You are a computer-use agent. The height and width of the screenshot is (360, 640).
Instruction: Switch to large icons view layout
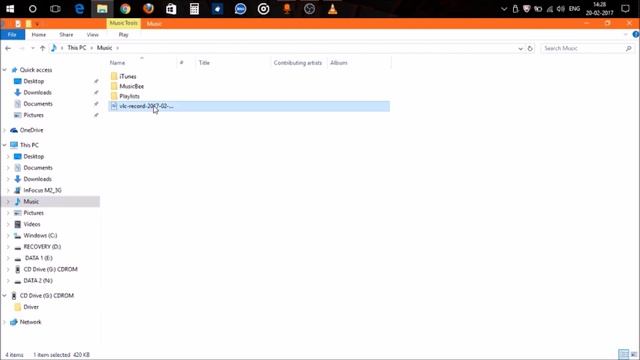click(x=634, y=354)
